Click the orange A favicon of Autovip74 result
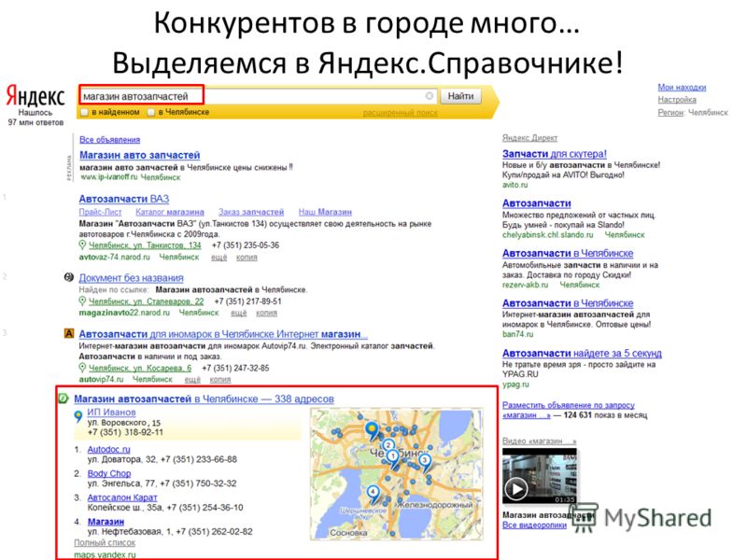 tap(68, 333)
